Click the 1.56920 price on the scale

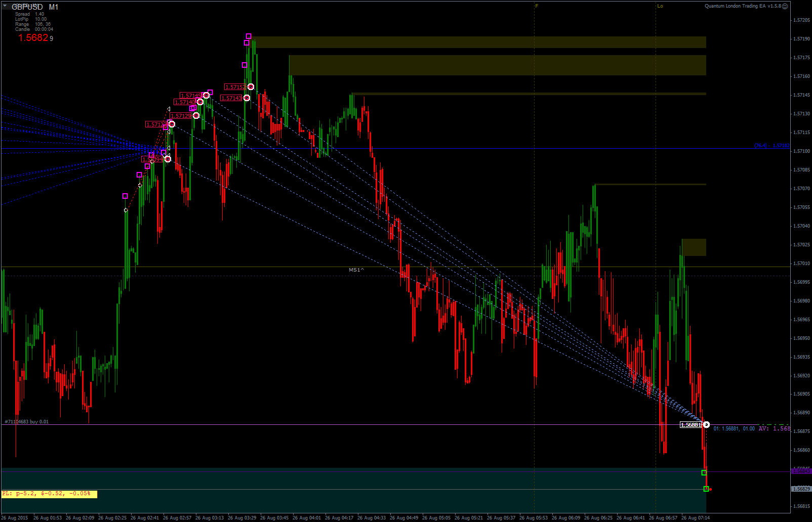802,376
